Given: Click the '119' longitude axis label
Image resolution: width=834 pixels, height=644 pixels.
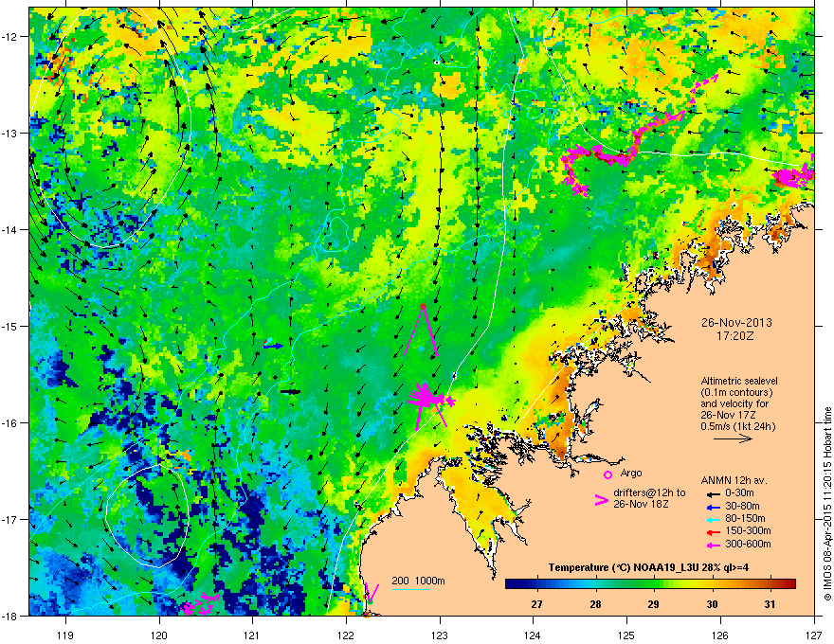Looking at the screenshot, I should (x=65, y=635).
